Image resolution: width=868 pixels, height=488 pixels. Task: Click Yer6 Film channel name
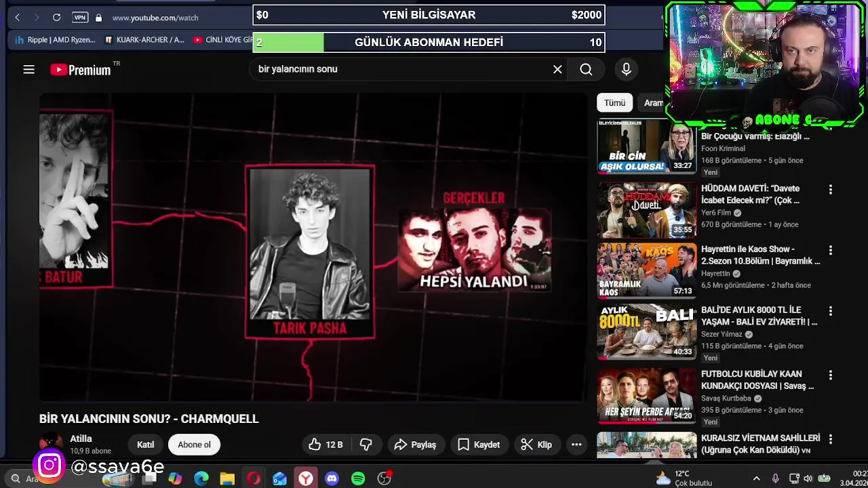pyautogui.click(x=716, y=213)
